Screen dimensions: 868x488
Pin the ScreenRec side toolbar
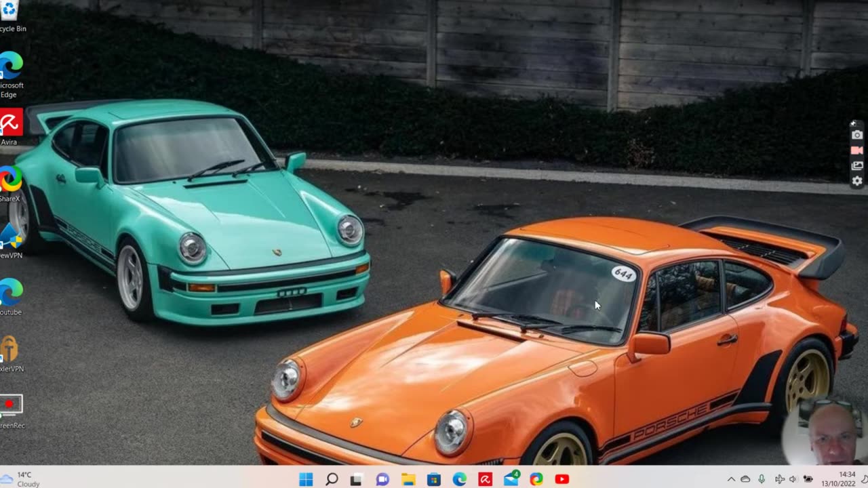[x=853, y=123]
